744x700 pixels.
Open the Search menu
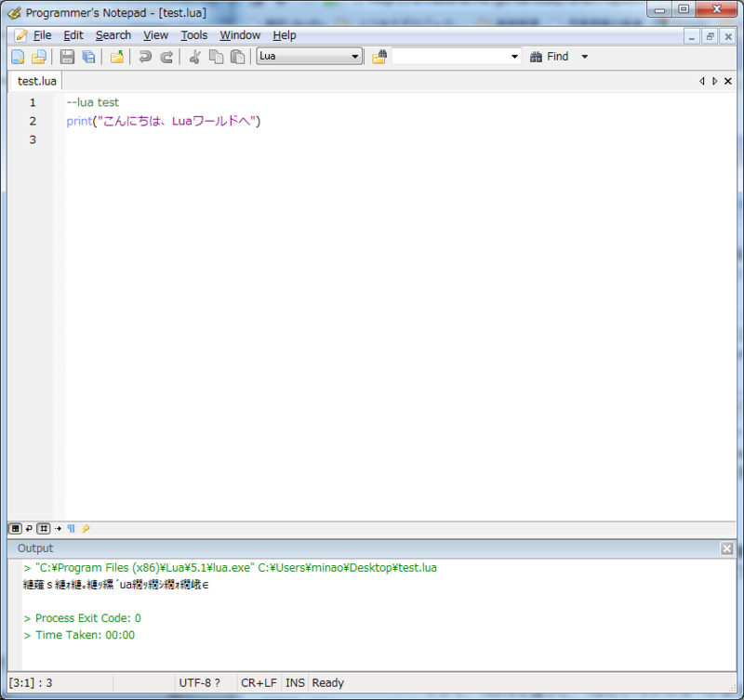tap(113, 35)
